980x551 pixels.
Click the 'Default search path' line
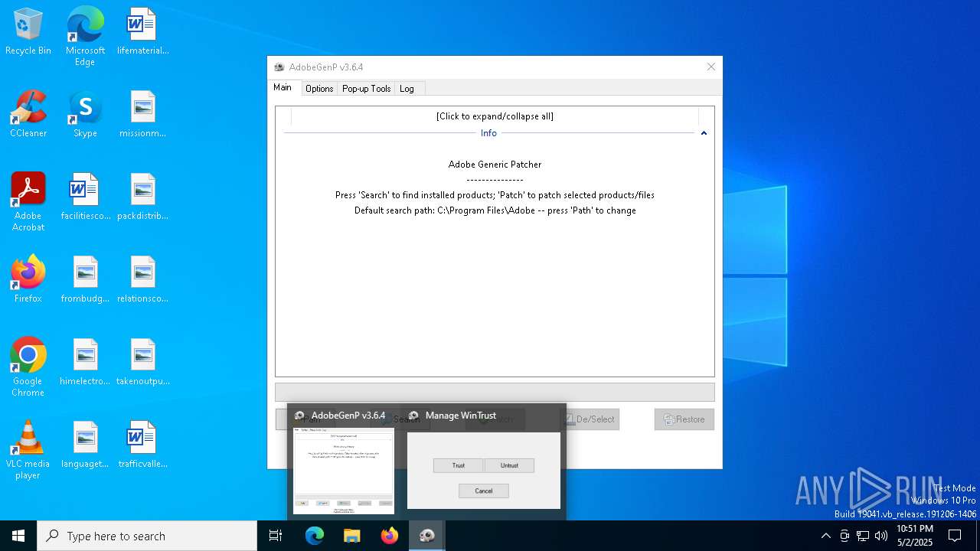[x=495, y=210]
